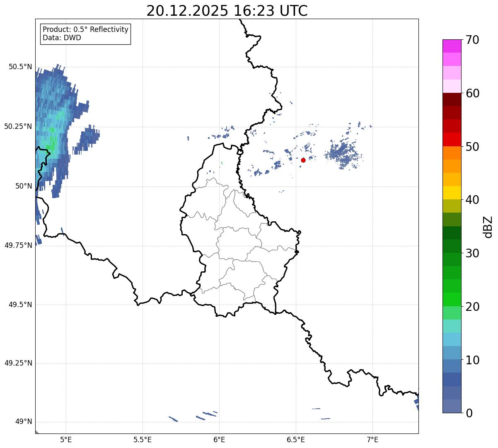The width and height of the screenshot is (498, 448).
Task: Click the turquoise swatch between 10 and 20
Action: [452, 326]
